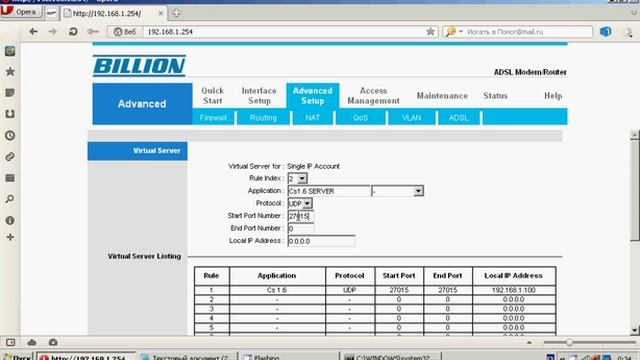Open the minimized tab button beside Opera
640x360 pixels.
click(x=51, y=13)
